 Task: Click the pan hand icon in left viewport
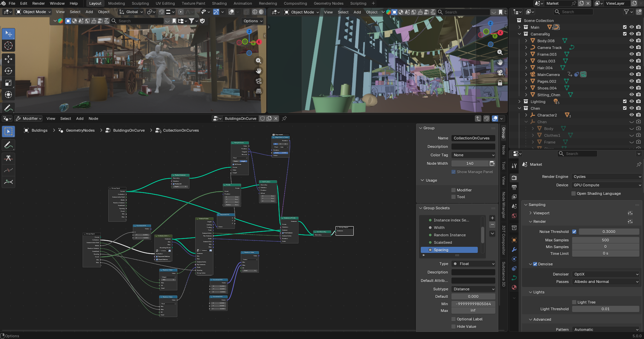pyautogui.click(x=259, y=71)
